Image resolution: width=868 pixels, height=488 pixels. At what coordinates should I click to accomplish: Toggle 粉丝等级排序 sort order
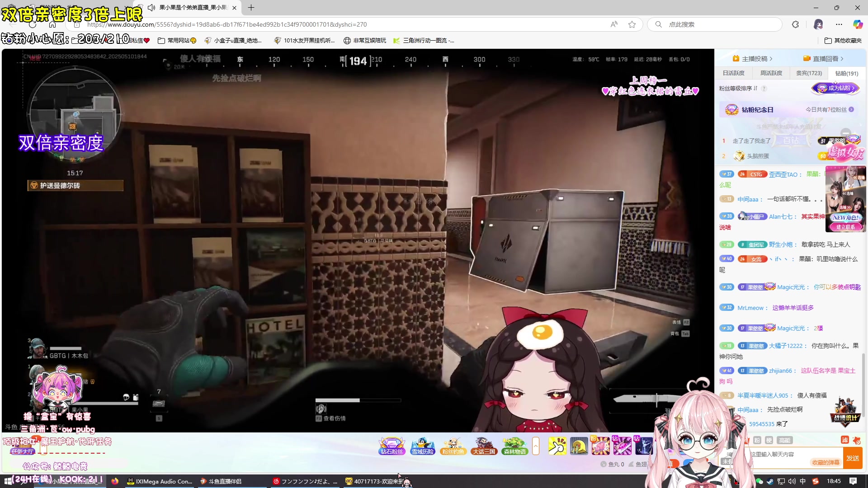(x=738, y=89)
